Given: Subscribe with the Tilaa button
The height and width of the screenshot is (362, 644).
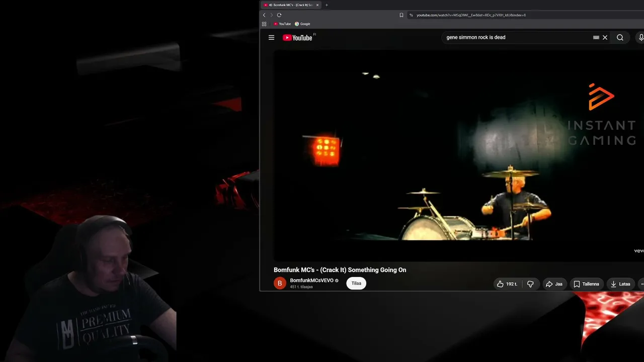Looking at the screenshot, I should (356, 284).
